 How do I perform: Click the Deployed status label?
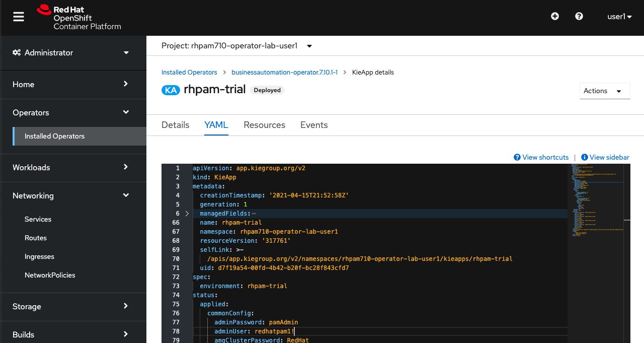(x=267, y=90)
